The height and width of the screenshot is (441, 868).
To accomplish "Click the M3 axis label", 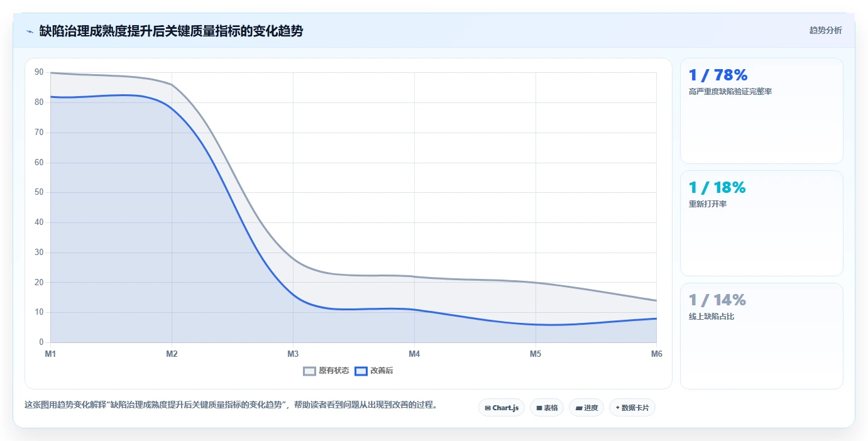I will 293,354.
